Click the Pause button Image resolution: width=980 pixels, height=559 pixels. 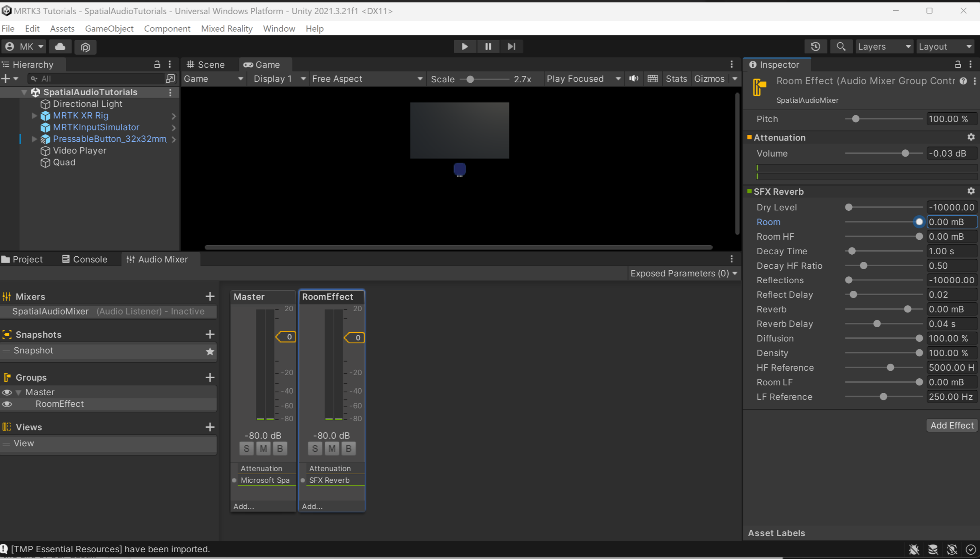click(488, 46)
